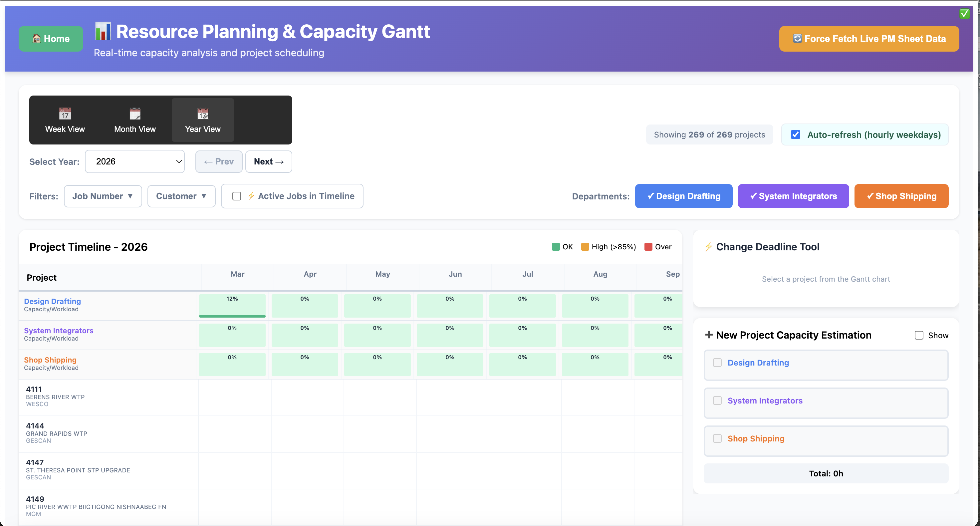This screenshot has height=526, width=980.
Task: Click the house icon on the Home button
Action: [37, 38]
